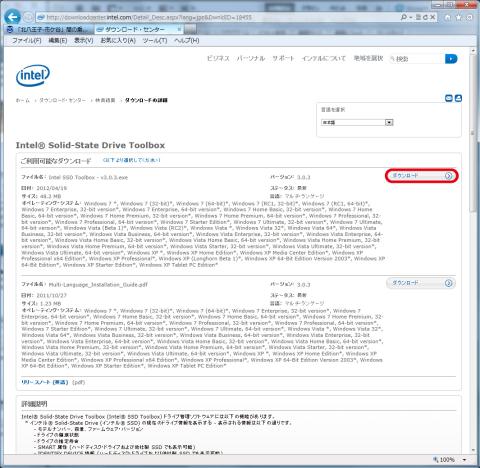Click the 検索結果 breadcrumb link

pos(105,100)
